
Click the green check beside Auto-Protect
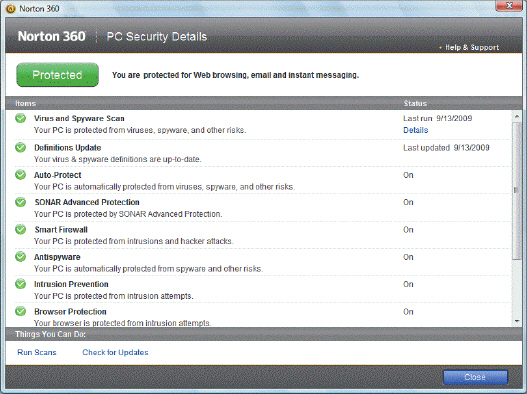click(21, 175)
